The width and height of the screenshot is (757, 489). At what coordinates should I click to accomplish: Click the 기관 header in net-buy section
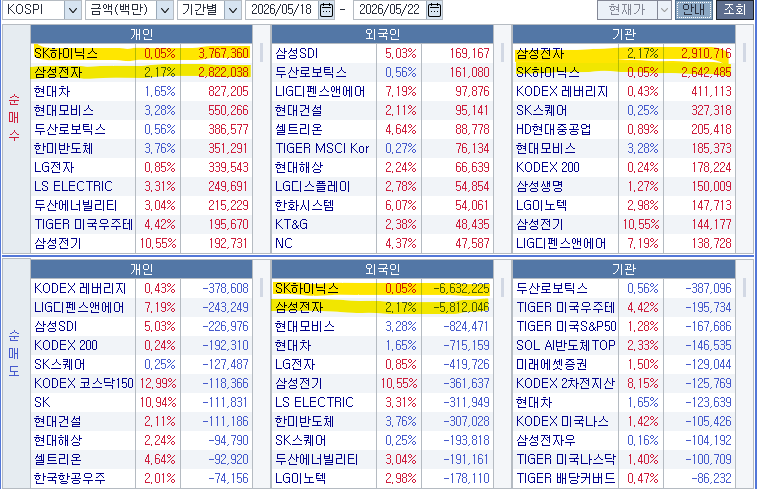624,34
